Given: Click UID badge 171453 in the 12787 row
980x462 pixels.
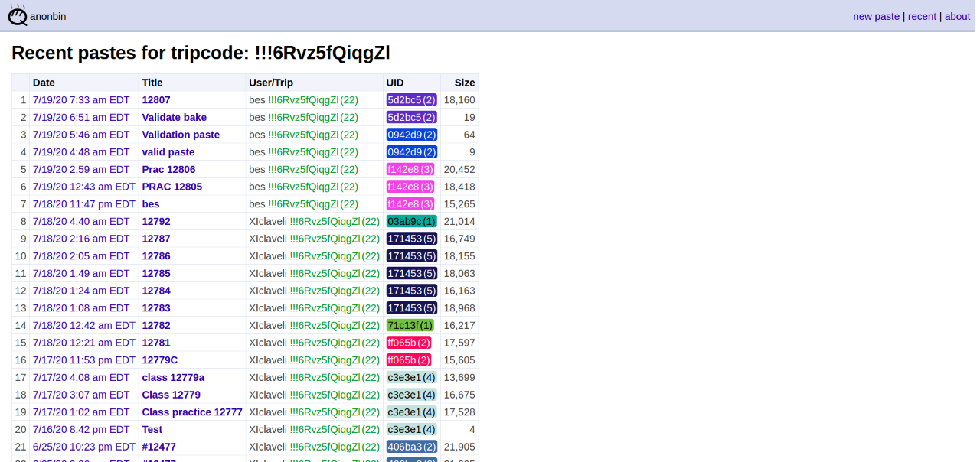Looking at the screenshot, I should point(412,239).
